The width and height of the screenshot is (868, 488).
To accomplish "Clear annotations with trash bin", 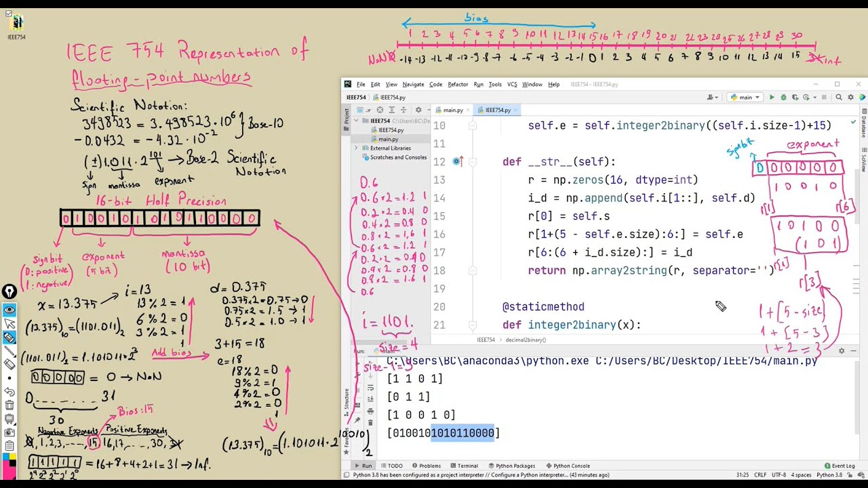I will point(10,405).
